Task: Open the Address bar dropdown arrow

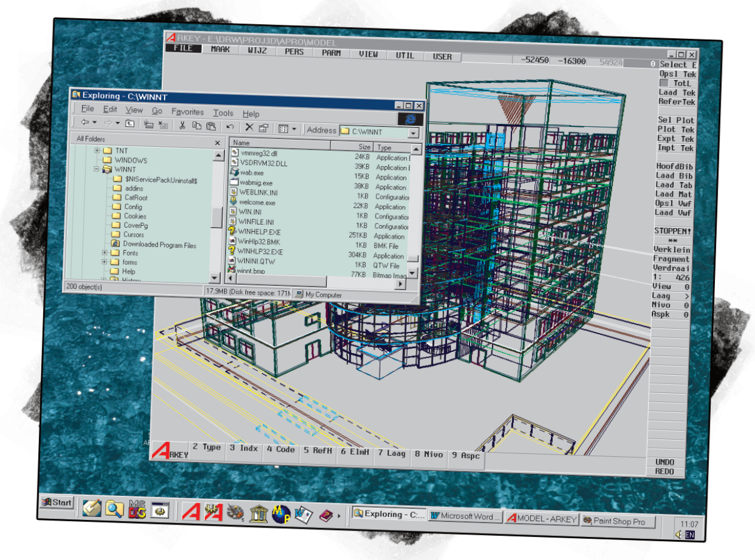Action: [413, 133]
